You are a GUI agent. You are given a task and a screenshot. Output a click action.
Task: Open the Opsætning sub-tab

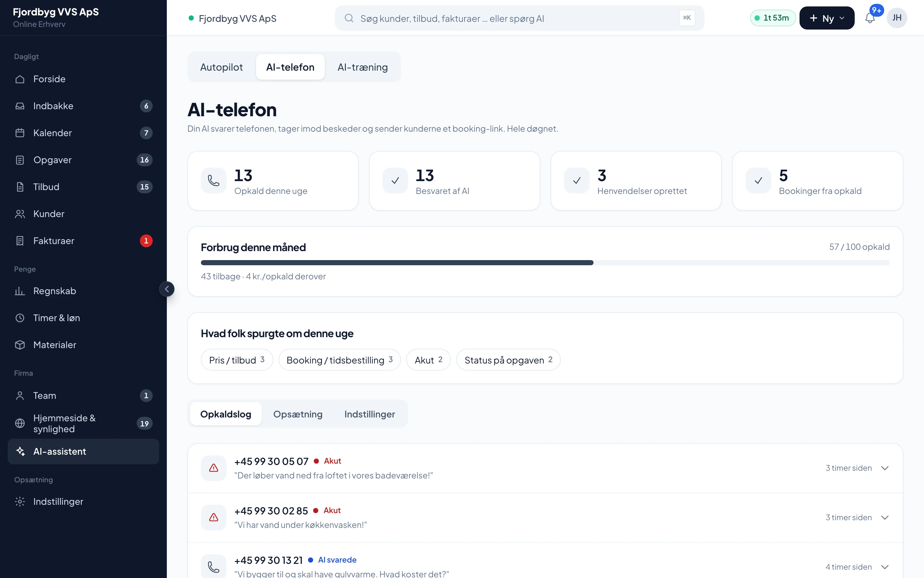[298, 414]
